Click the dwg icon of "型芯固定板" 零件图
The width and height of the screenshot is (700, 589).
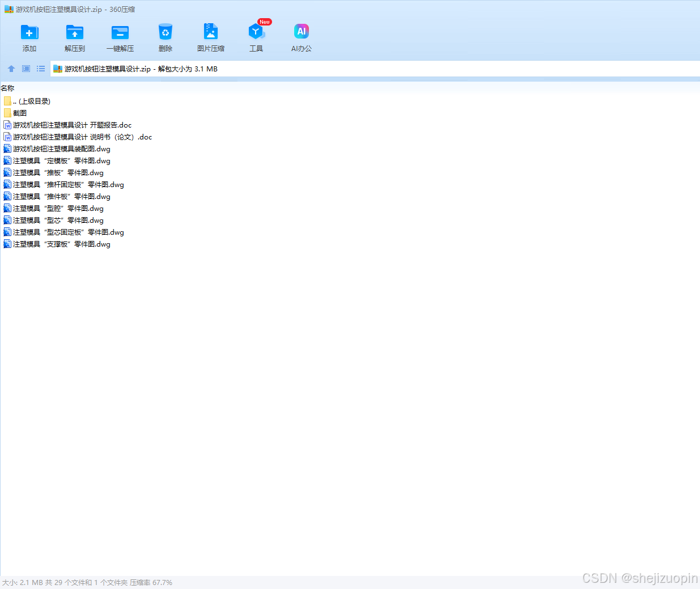coord(7,232)
